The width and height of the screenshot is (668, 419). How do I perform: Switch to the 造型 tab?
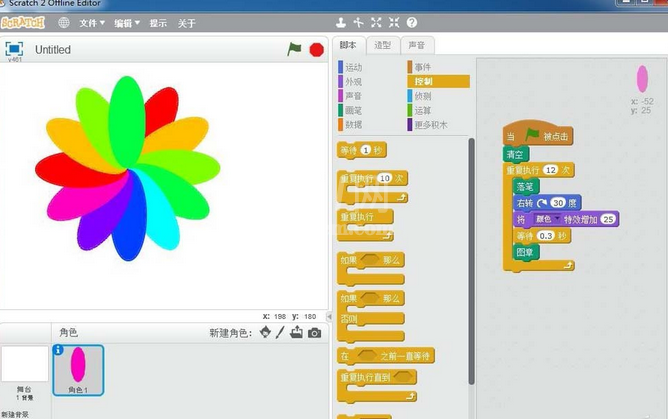tap(383, 45)
